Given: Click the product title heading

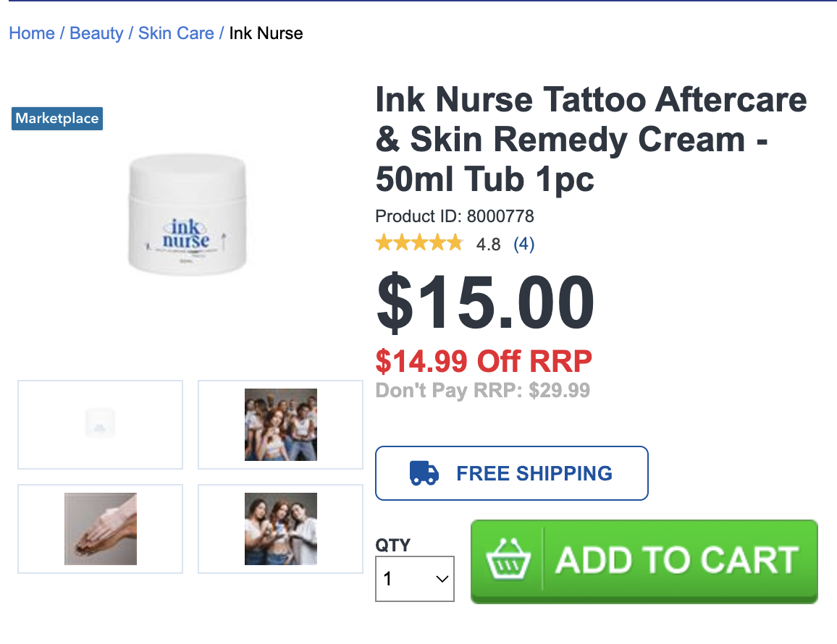Looking at the screenshot, I should (591, 139).
